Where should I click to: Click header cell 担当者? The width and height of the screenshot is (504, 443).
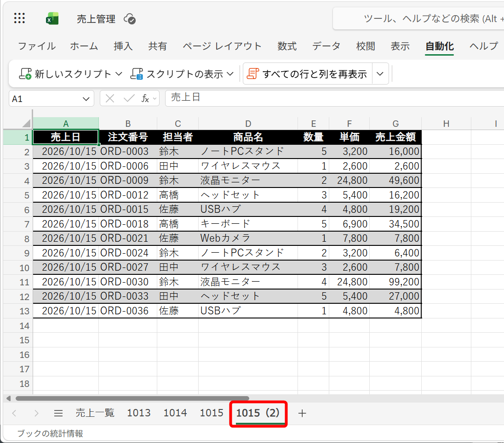coord(178,137)
